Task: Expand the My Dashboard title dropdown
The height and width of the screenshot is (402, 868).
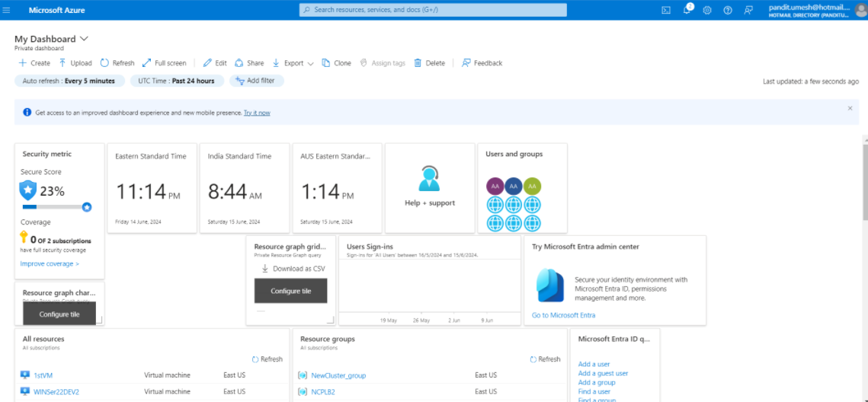Action: tap(84, 39)
